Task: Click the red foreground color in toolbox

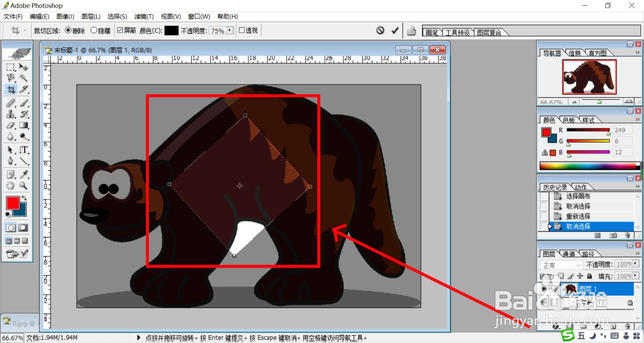Action: click(x=12, y=203)
